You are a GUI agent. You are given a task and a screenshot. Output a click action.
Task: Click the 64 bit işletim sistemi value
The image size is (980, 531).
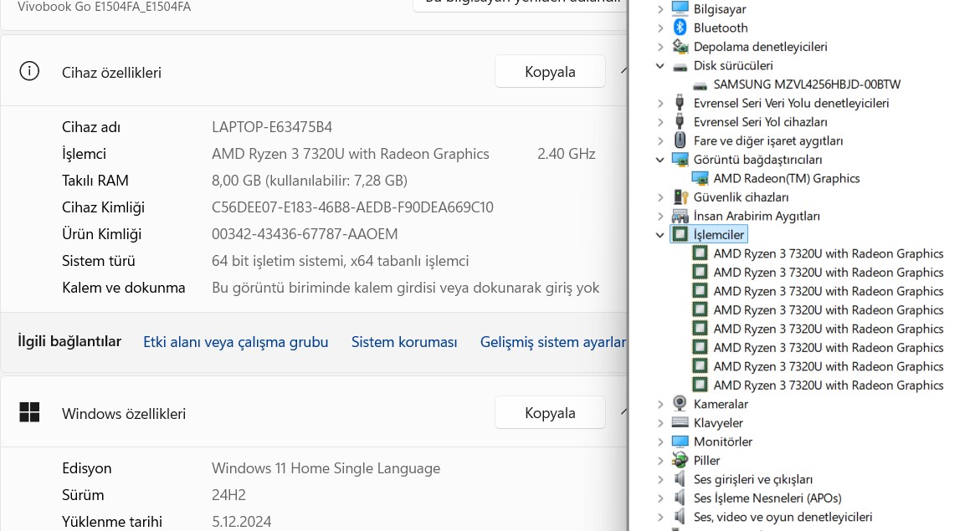coord(340,261)
